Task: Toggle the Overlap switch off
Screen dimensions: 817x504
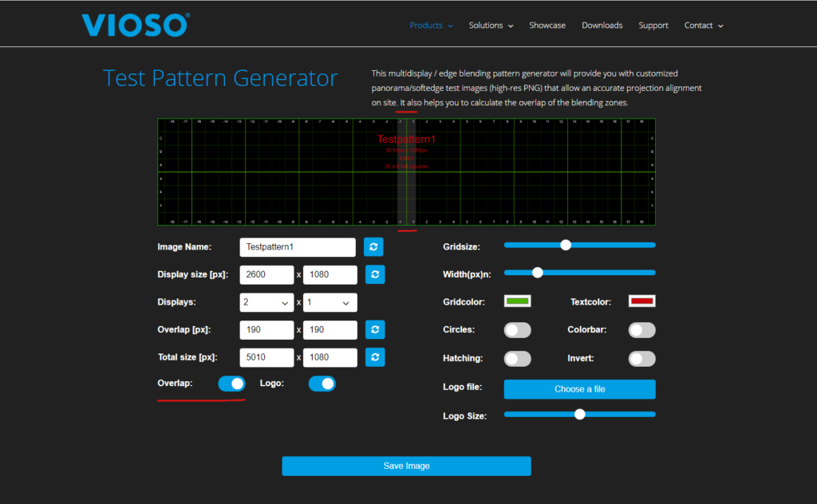Action: tap(231, 384)
